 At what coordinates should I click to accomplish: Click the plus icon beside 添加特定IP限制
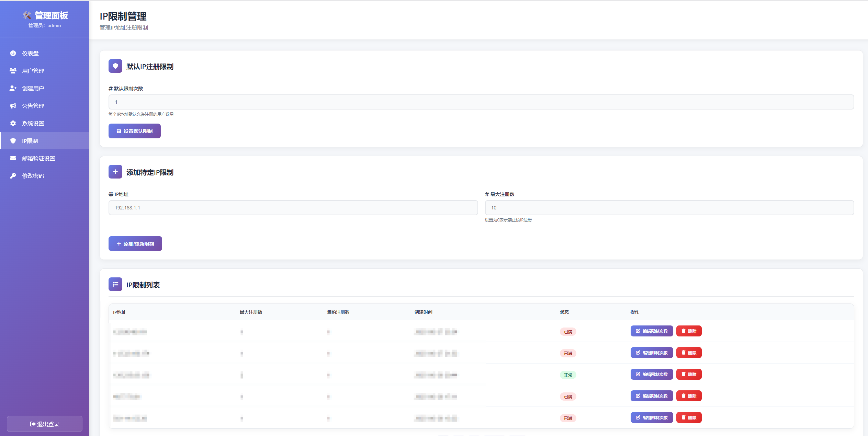(x=115, y=172)
